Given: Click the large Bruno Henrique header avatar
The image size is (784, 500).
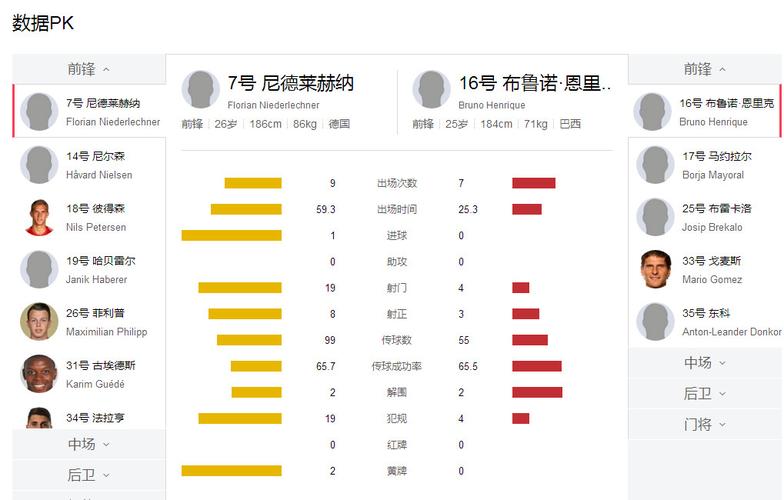Looking at the screenshot, I should 431,90.
